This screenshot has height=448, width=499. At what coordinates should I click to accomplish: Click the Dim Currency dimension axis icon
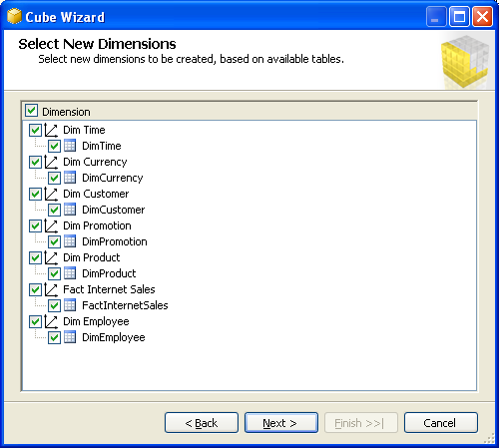click(x=51, y=162)
